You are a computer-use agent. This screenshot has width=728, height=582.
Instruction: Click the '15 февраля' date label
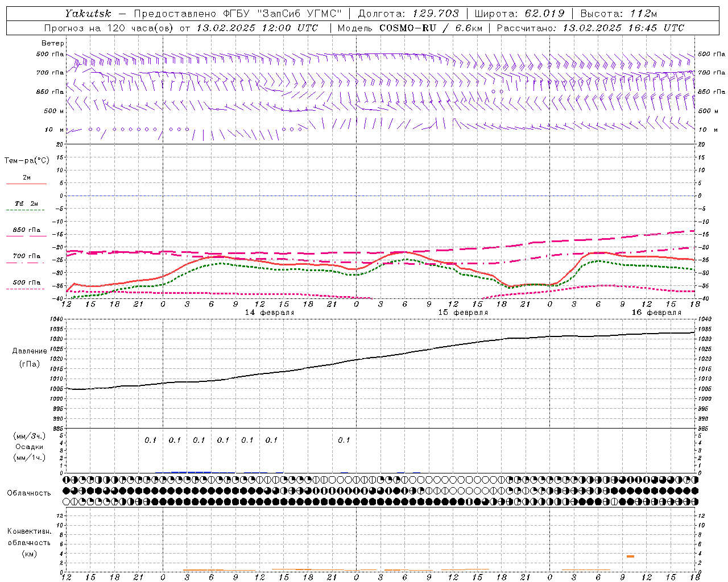pyautogui.click(x=462, y=313)
